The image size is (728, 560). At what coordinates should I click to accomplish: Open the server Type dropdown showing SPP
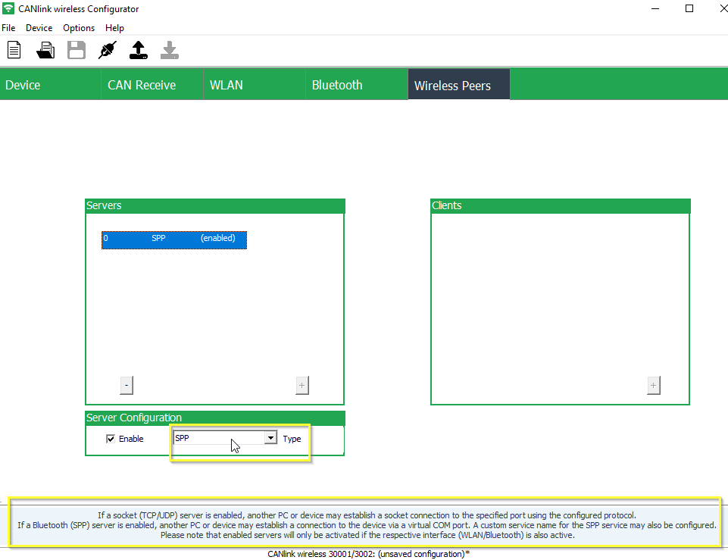coord(270,438)
